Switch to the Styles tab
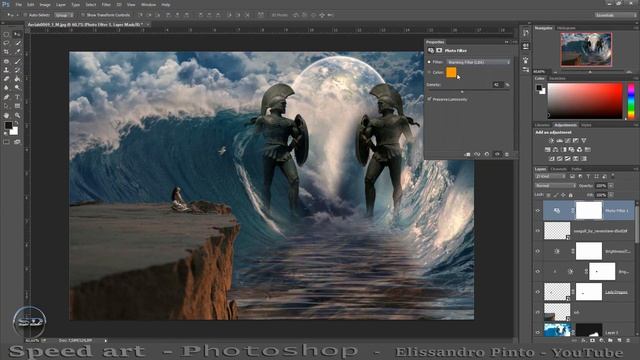Viewport: 640px width, 360px height. (586, 125)
